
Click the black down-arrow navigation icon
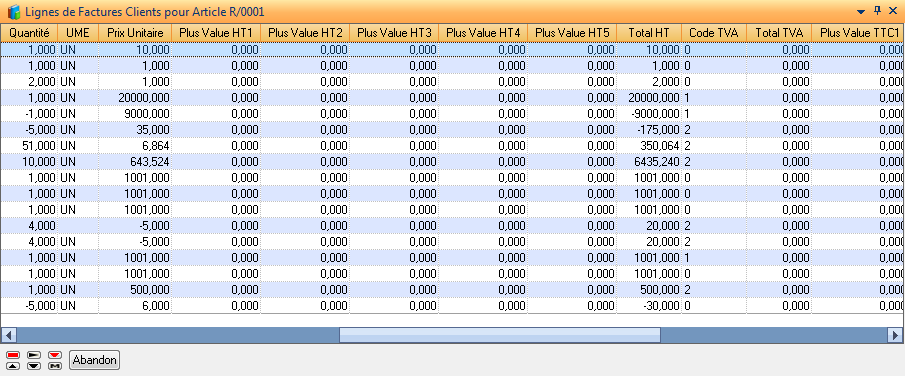(x=34, y=366)
